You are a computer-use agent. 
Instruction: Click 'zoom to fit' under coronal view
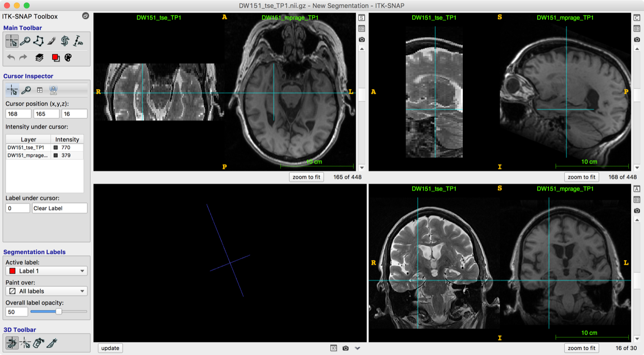pyautogui.click(x=581, y=348)
